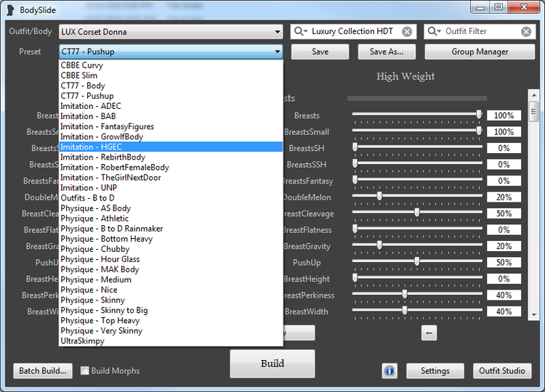Open the outfit filter search magnifier menu
This screenshot has height=392, width=545.
(x=434, y=31)
